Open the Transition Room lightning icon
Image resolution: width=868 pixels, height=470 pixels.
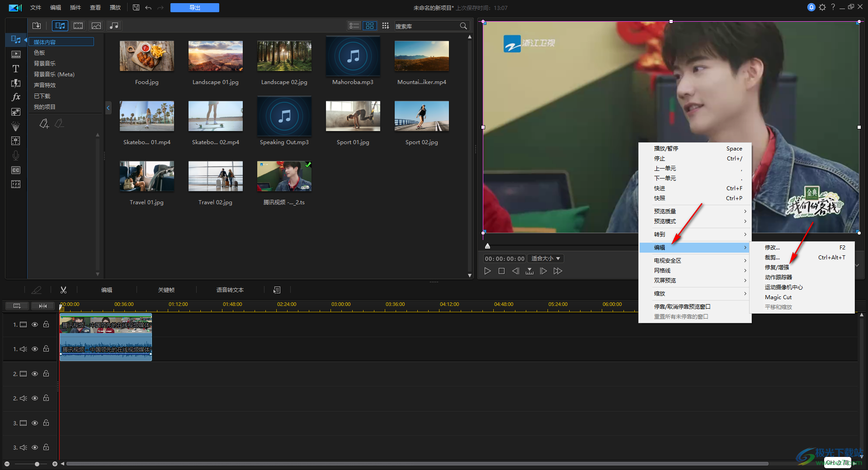pos(16,83)
